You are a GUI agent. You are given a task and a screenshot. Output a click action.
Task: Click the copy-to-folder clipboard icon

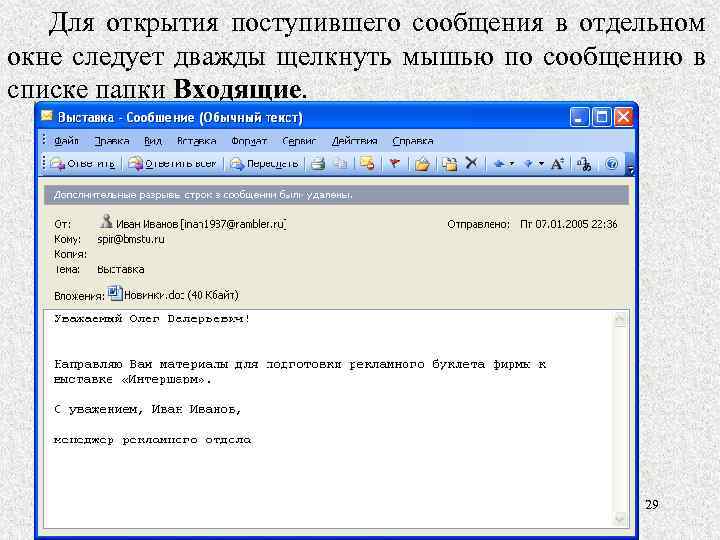click(x=450, y=163)
